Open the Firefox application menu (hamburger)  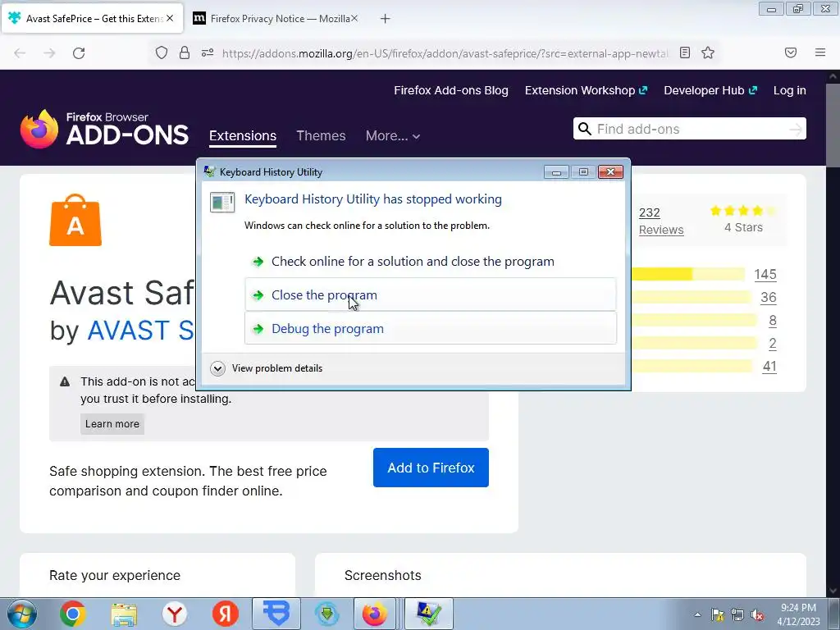coord(820,52)
